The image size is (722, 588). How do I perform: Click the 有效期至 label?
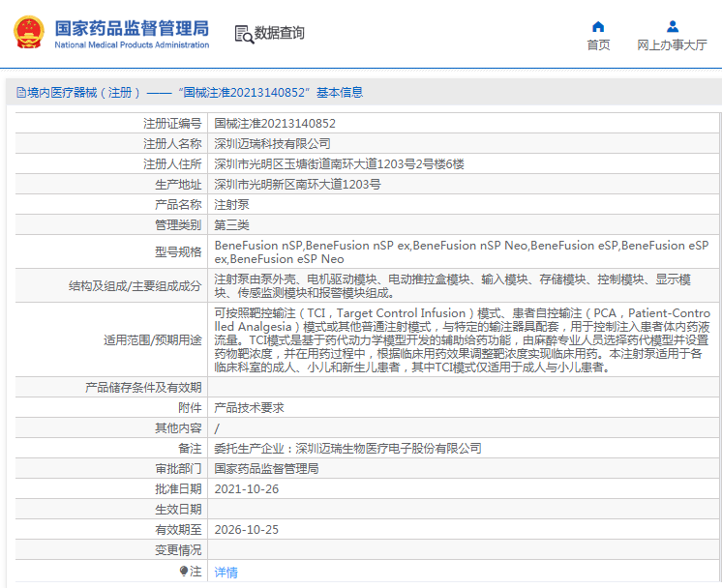click(178, 530)
